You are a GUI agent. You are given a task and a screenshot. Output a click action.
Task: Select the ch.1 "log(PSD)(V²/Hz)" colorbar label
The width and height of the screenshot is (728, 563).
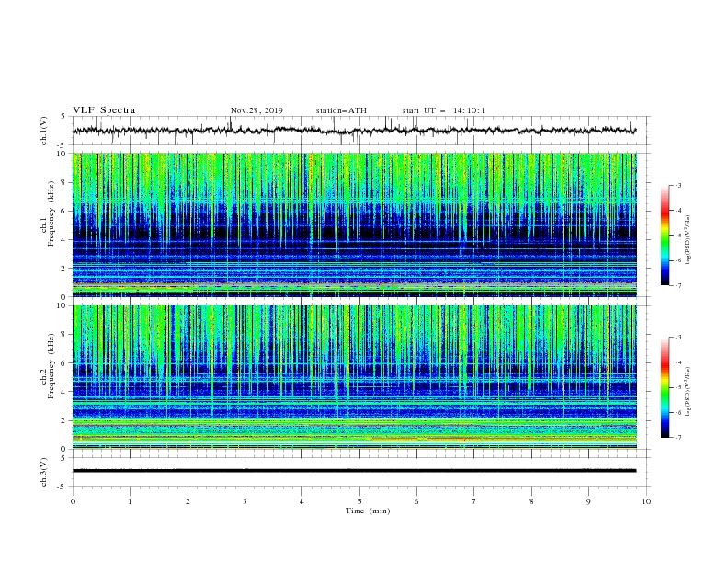(x=688, y=239)
